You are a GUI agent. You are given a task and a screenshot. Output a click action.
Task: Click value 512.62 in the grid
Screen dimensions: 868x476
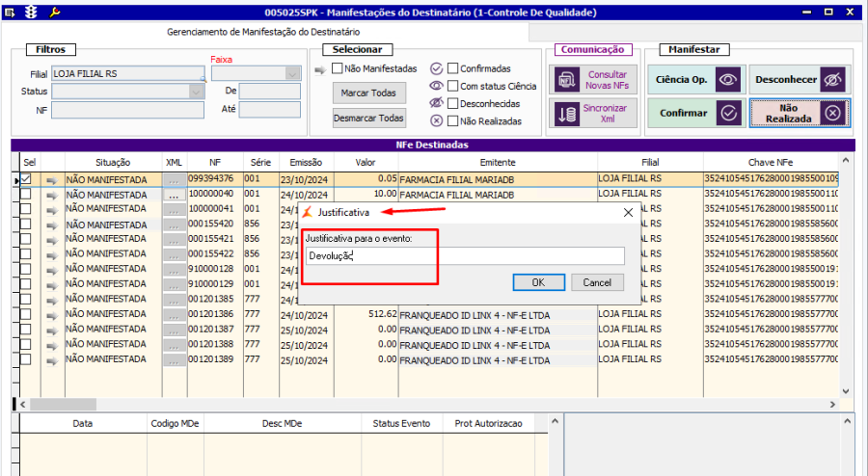point(383,314)
